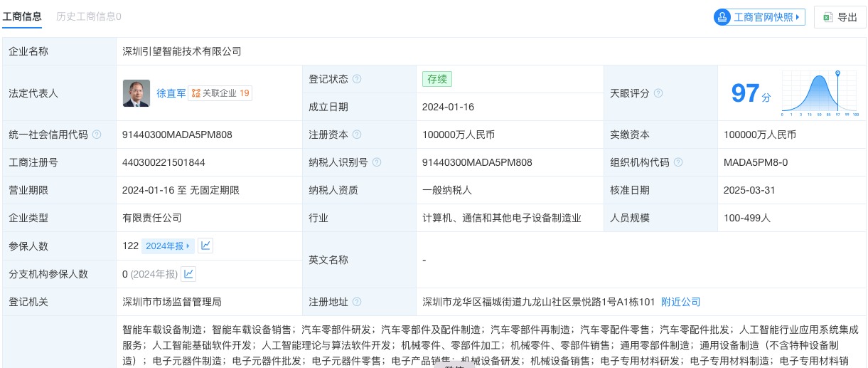Image resolution: width=868 pixels, height=368 pixels.
Task: Click help icon beside 组织机构代码
Action: click(x=678, y=162)
